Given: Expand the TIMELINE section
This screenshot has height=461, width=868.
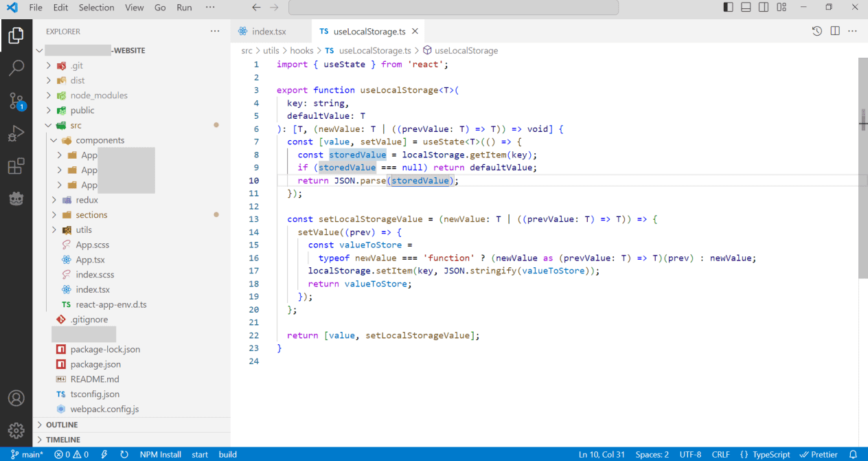Looking at the screenshot, I should click(131, 440).
